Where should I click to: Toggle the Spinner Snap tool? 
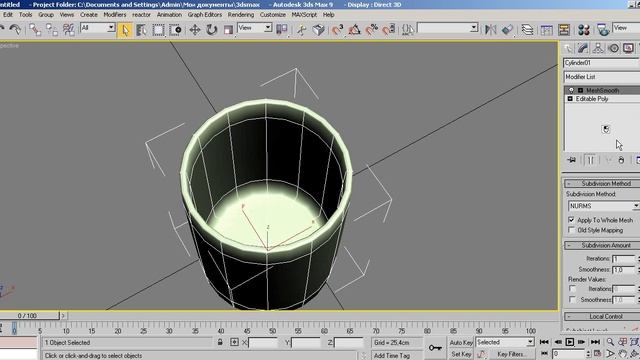pos(389,30)
